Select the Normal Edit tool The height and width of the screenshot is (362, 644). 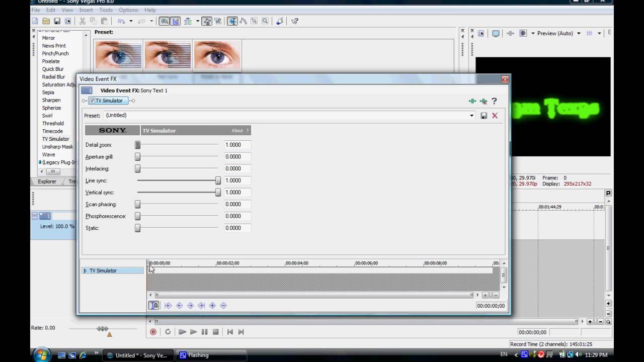click(x=232, y=21)
